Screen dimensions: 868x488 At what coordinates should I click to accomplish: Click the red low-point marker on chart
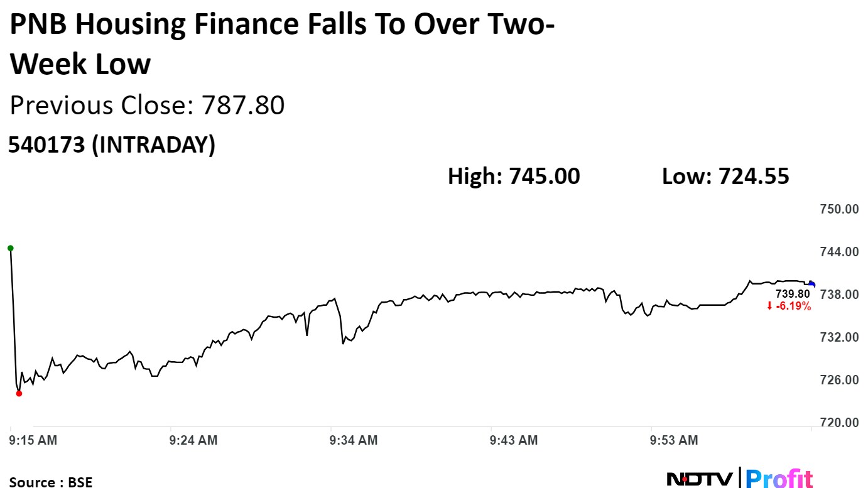19,393
